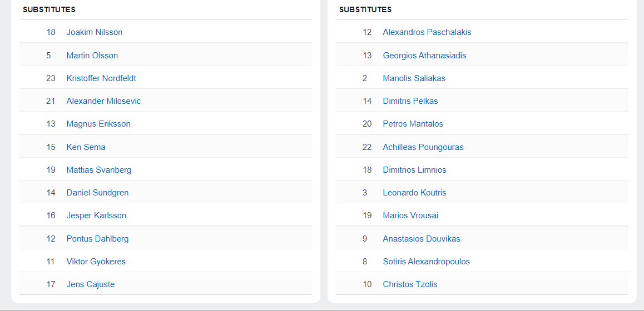The width and height of the screenshot is (644, 311).
Task: Open Leonardo Koutris' player page
Action: (x=414, y=193)
